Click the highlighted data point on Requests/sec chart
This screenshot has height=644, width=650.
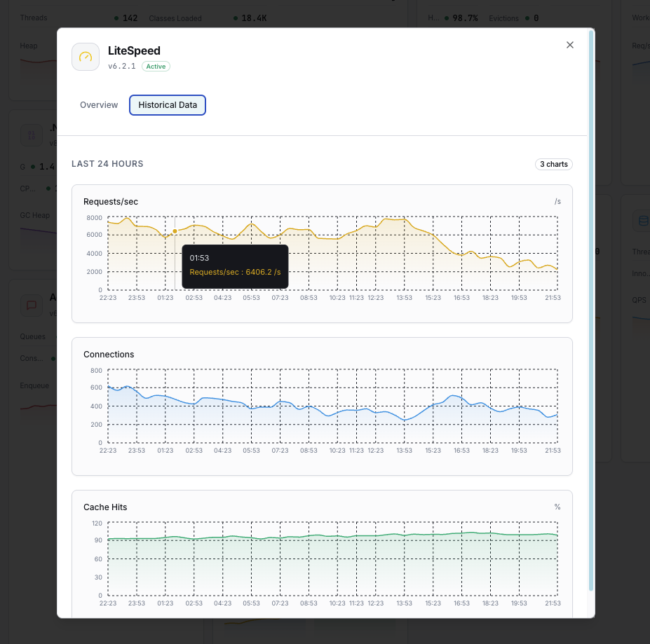(174, 231)
